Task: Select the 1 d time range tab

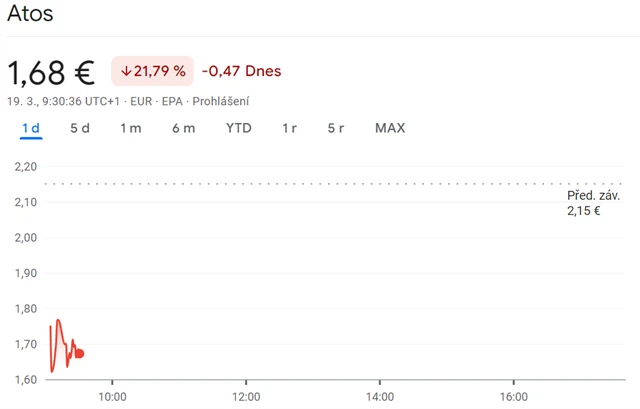Action: [x=31, y=128]
